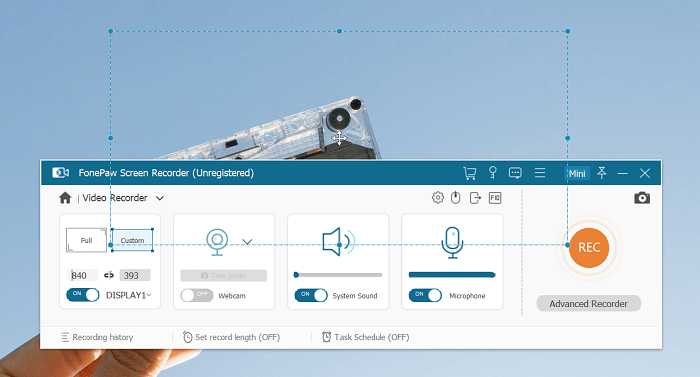Open Recording history
Screen dimensions: 700x377
tap(97, 337)
